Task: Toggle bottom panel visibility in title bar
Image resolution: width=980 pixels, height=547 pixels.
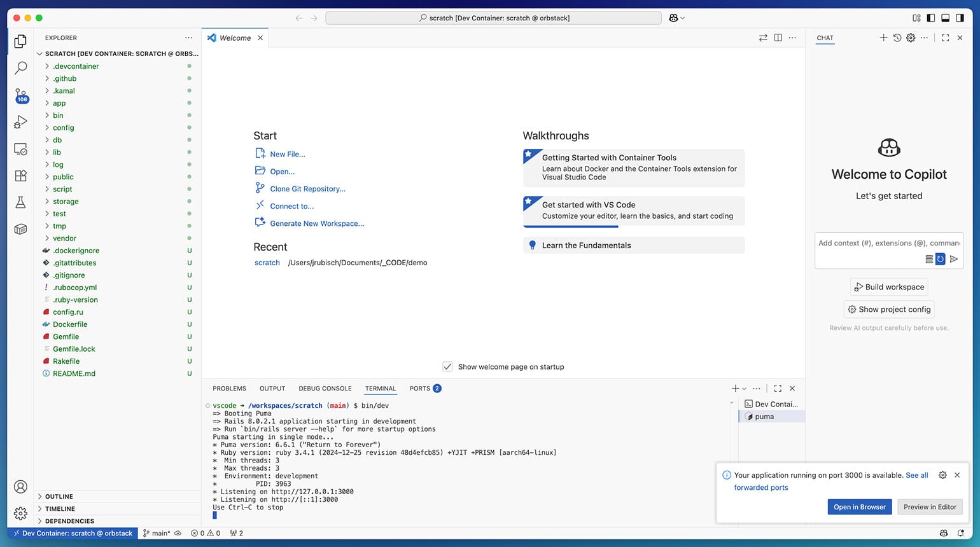Action: pyautogui.click(x=945, y=18)
